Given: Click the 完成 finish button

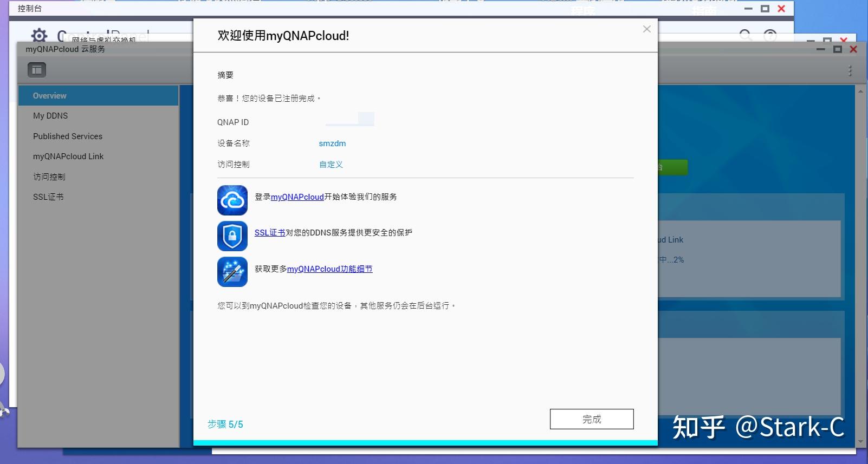Looking at the screenshot, I should (592, 419).
